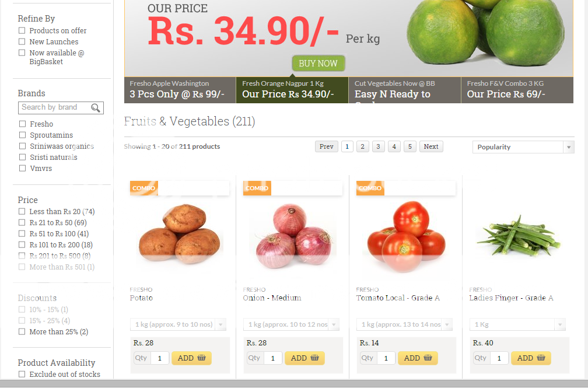The height and width of the screenshot is (388, 588).
Task: Select Fresho Apple Washington banner tab
Action: pyautogui.click(x=180, y=90)
